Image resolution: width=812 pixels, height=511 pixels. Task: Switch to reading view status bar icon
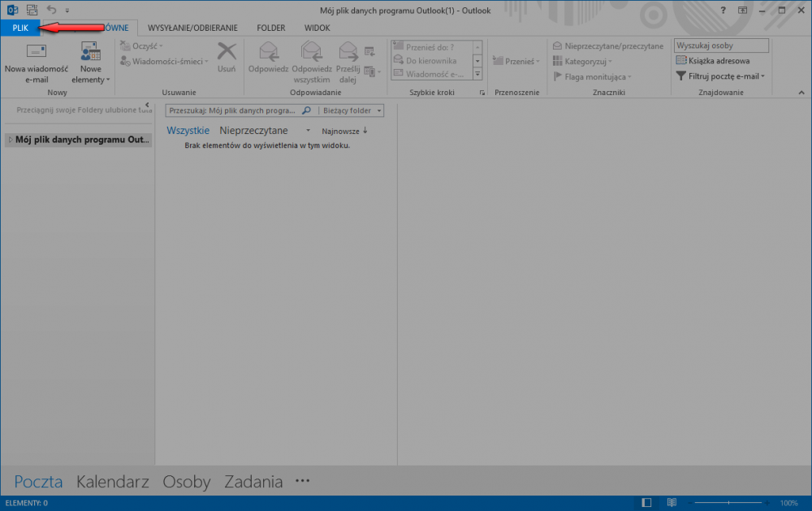[x=672, y=503]
